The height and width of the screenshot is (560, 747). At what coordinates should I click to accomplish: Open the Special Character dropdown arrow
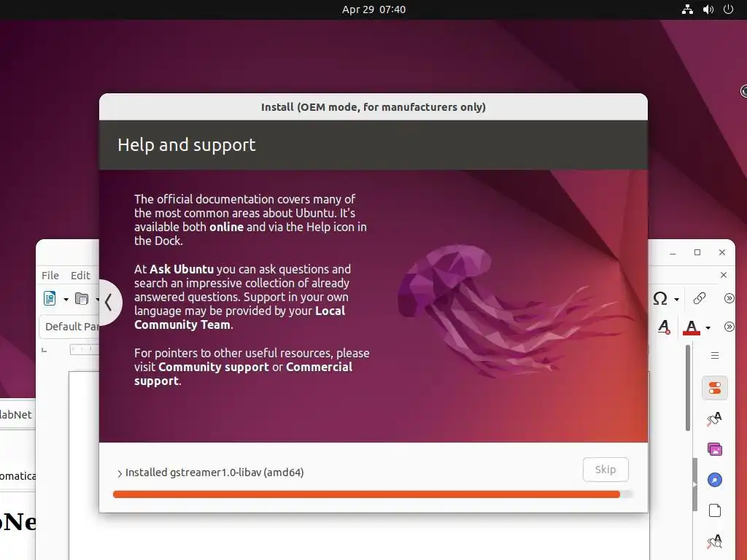(676, 300)
